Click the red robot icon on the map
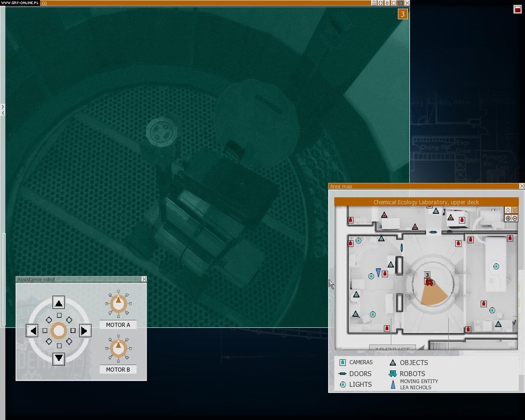 point(428,282)
